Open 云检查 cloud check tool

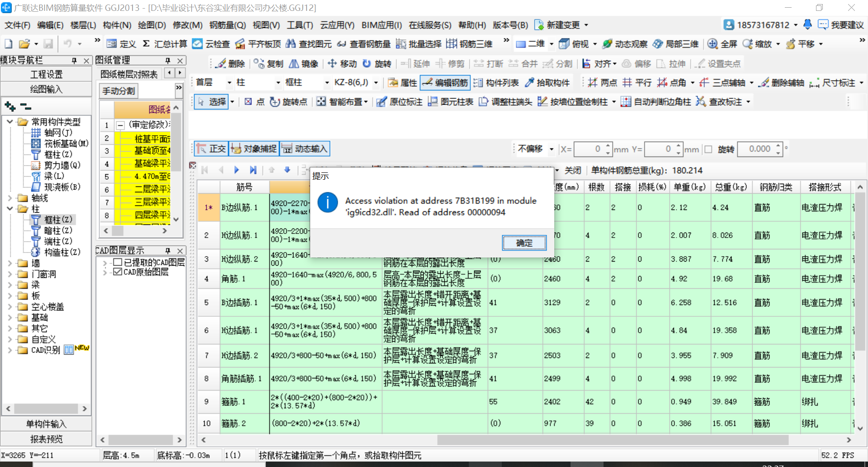(x=211, y=43)
